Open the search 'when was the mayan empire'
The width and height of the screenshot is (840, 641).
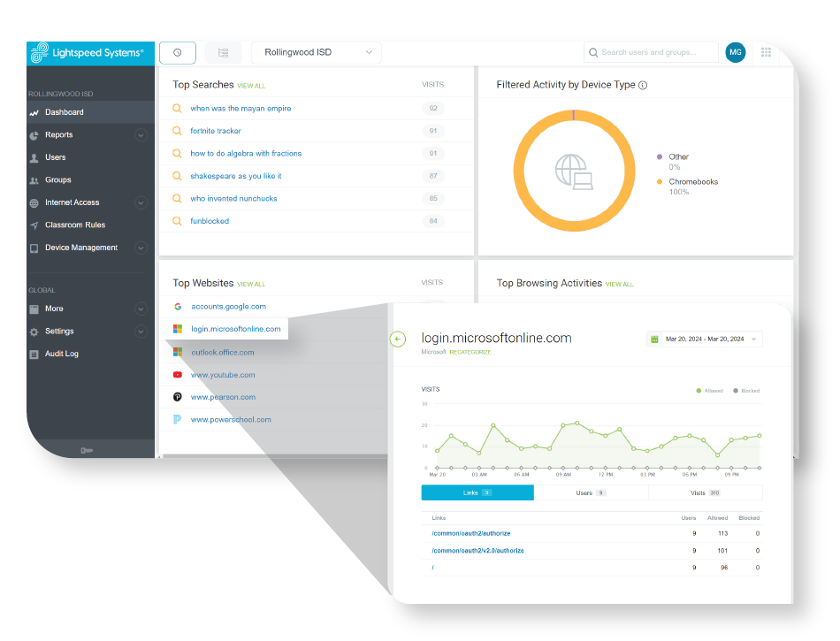pyautogui.click(x=241, y=109)
